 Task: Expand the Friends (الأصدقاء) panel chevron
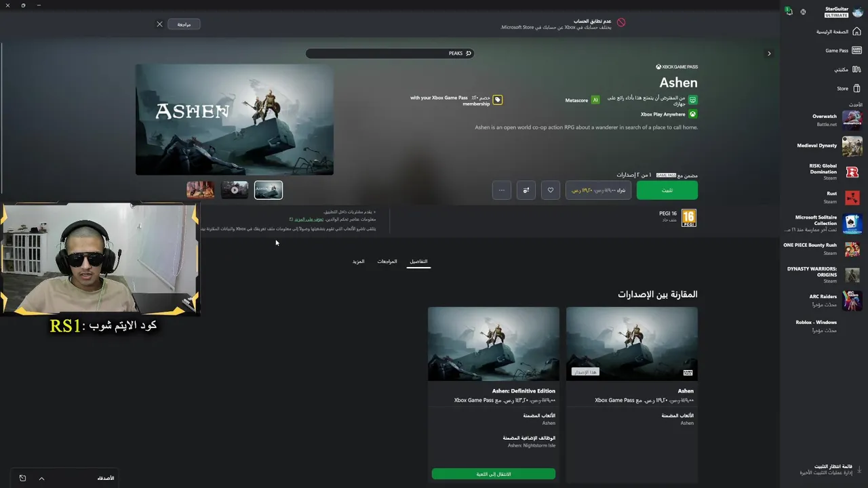[x=41, y=479]
